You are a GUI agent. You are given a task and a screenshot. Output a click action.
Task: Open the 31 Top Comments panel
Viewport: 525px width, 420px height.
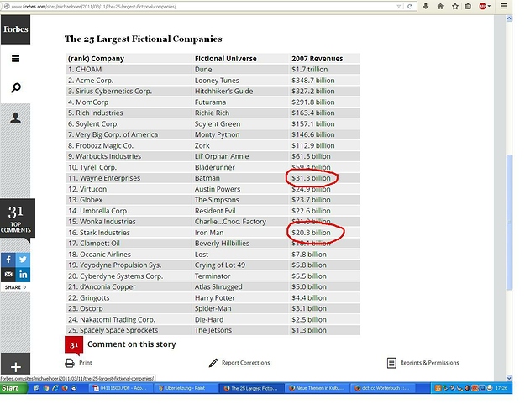17,218
